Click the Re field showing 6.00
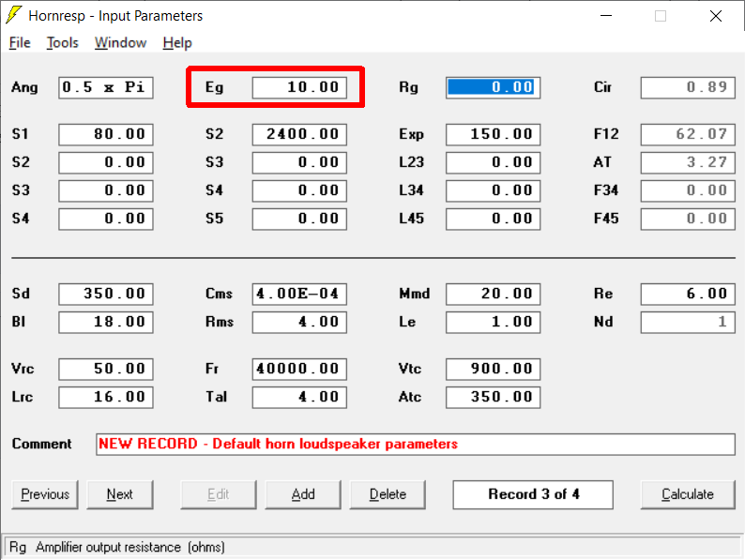The width and height of the screenshot is (745, 560). pos(688,294)
